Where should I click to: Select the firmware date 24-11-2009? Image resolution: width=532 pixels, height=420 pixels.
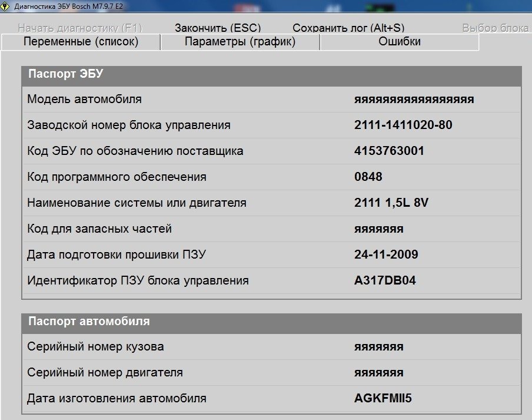386,254
